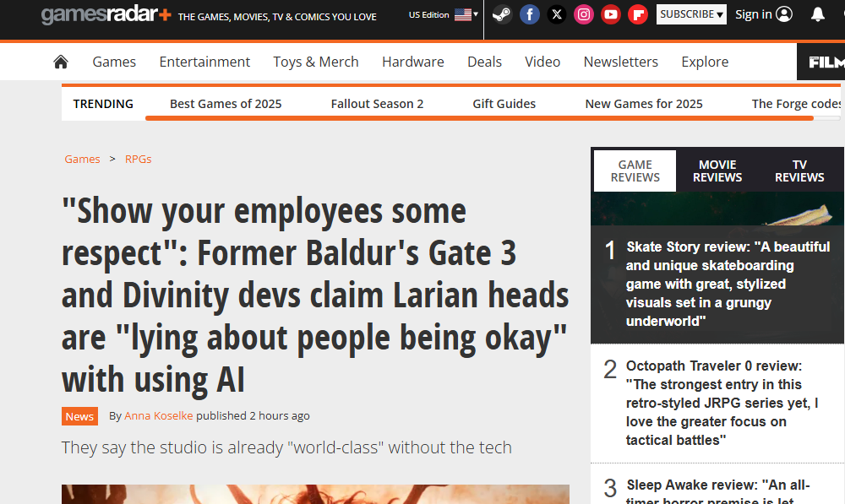Viewport: 845px width, 504px height.
Task: Click the Home house icon
Action: [x=61, y=62]
